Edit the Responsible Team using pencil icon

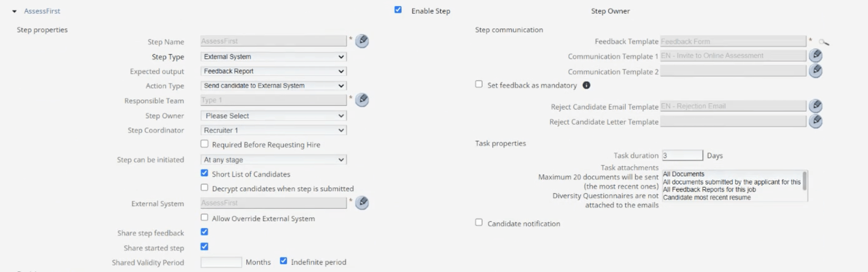click(362, 100)
